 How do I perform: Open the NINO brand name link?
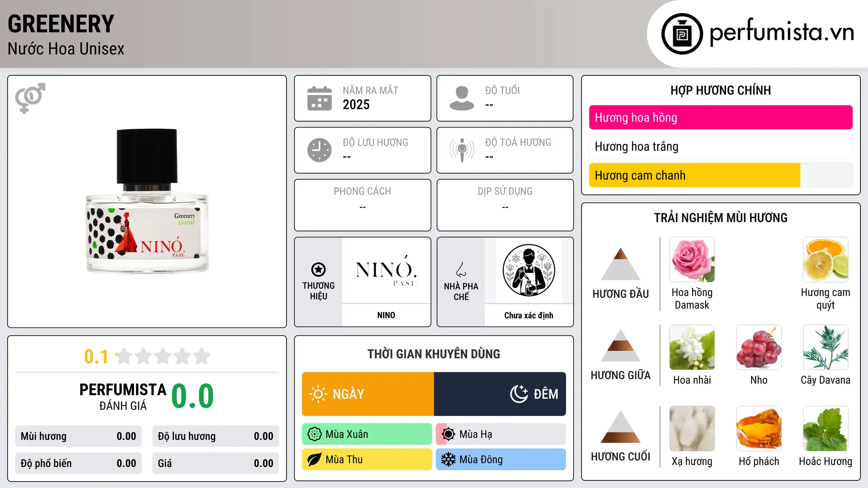pos(386,315)
